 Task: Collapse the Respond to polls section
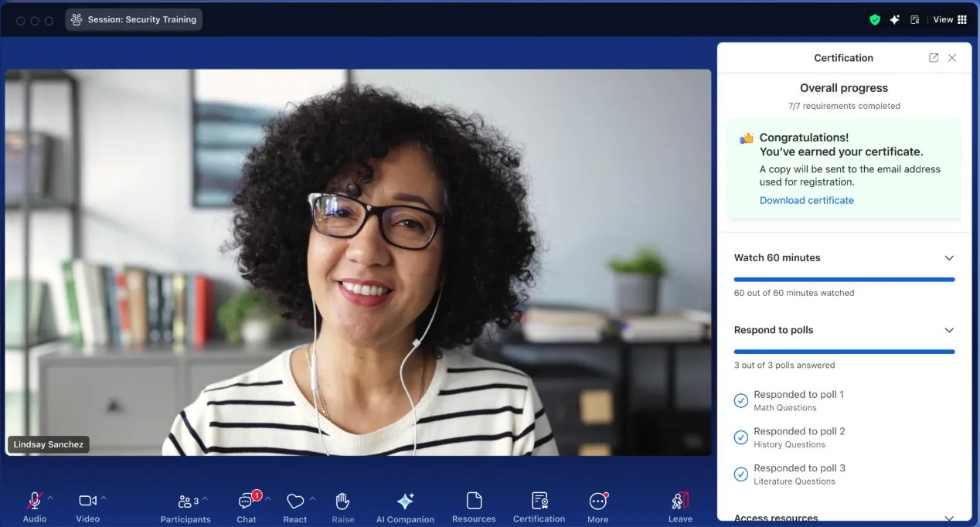click(949, 330)
